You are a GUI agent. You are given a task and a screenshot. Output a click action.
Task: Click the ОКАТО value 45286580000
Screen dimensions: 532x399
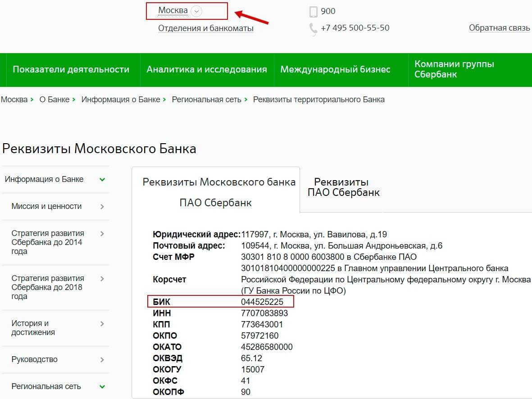coord(267,347)
